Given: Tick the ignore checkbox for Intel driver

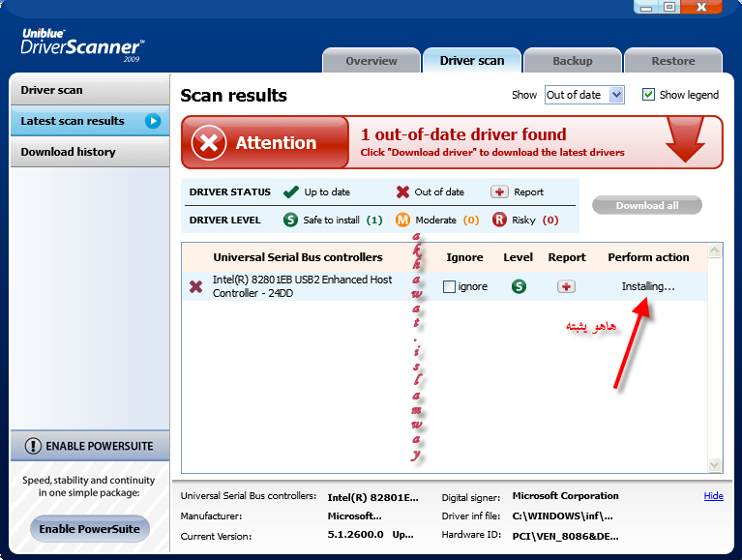Looking at the screenshot, I should [x=449, y=286].
